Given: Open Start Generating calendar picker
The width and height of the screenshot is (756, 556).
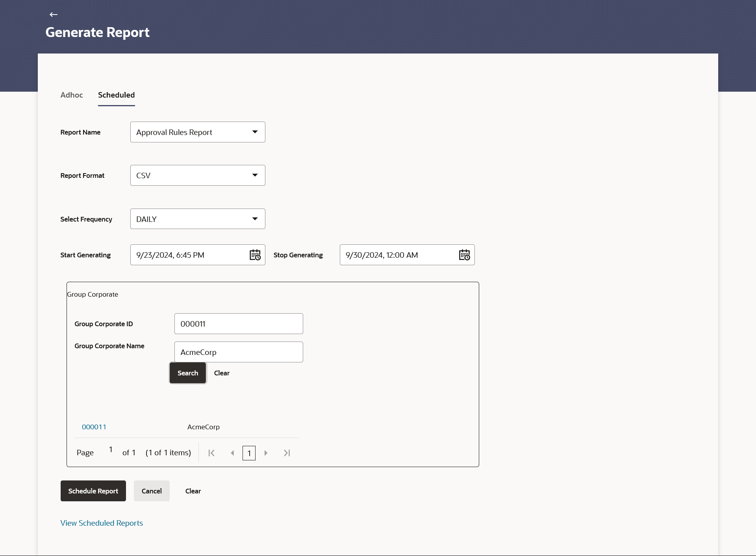Looking at the screenshot, I should click(255, 255).
